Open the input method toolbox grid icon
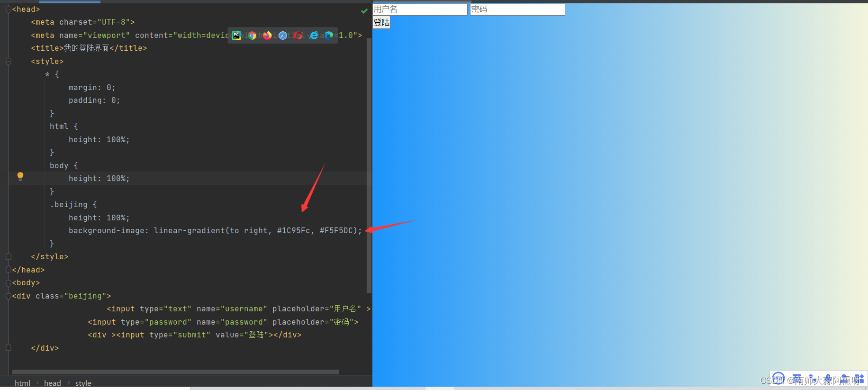This screenshot has height=390, width=868. pos(859,378)
